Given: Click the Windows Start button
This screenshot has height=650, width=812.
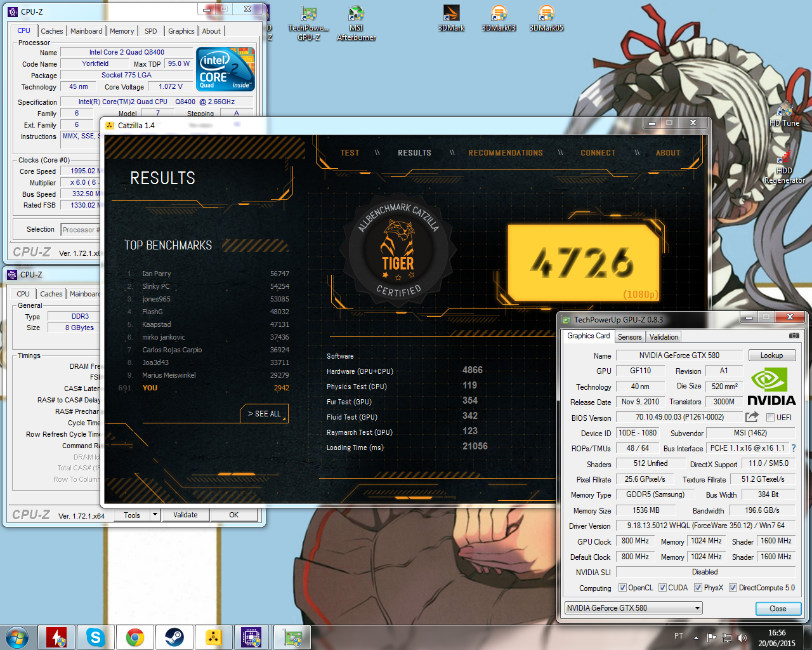Looking at the screenshot, I should [x=16, y=637].
